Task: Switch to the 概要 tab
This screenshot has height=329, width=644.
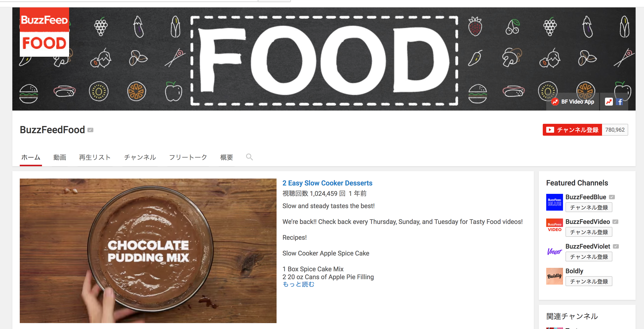Action: 226,157
